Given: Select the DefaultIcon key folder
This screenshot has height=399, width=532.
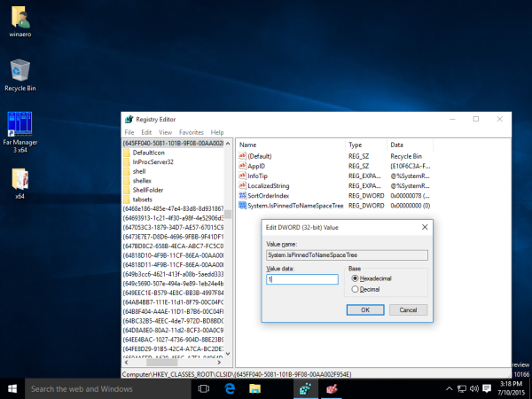Looking at the screenshot, I should point(148,153).
